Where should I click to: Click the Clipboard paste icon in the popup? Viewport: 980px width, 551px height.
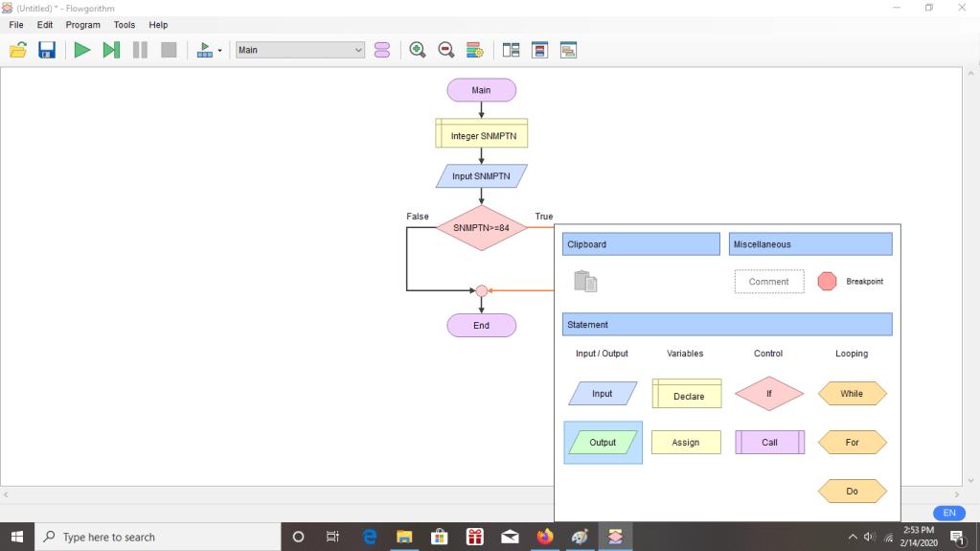tap(585, 282)
